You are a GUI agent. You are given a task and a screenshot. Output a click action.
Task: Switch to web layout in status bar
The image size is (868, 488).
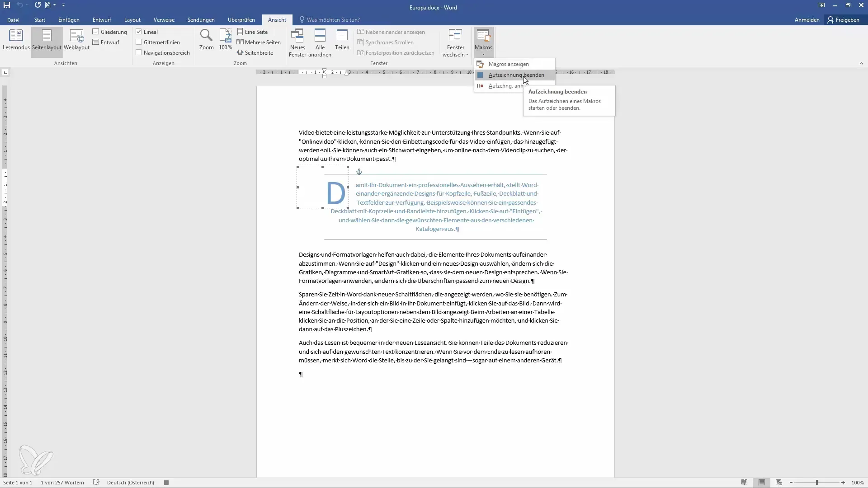pos(778,483)
